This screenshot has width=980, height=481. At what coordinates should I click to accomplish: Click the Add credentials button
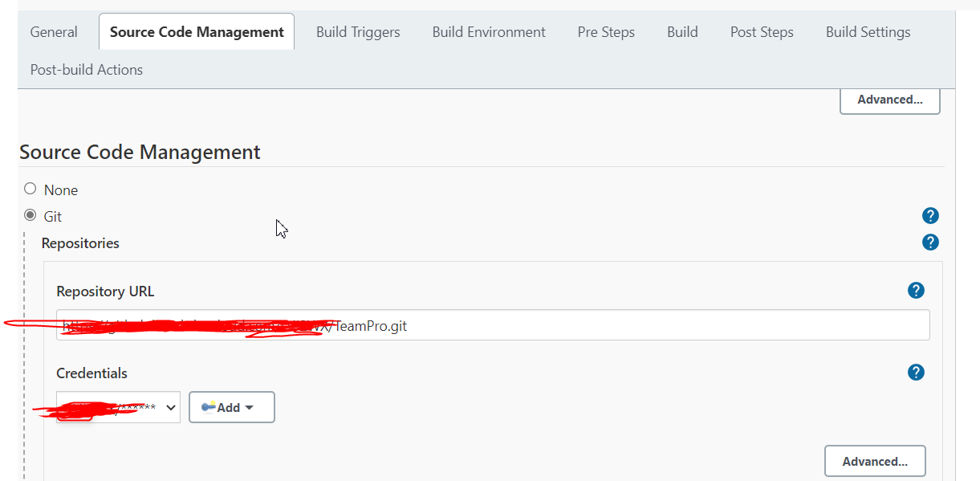pyautogui.click(x=231, y=406)
